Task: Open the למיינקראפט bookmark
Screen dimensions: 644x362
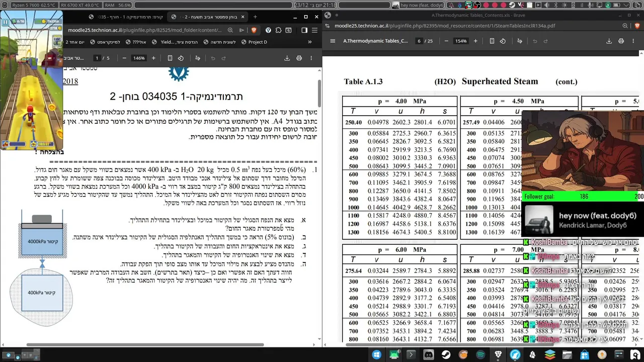Action: click(105, 42)
